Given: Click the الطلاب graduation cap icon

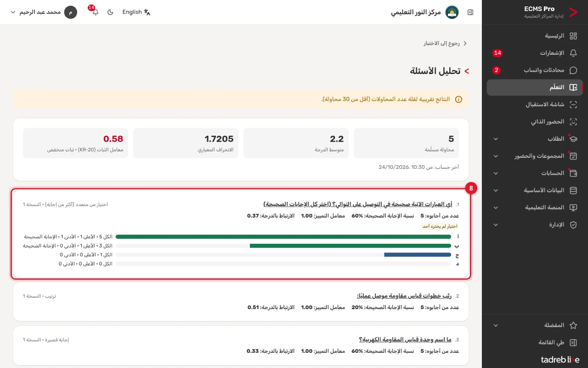Looking at the screenshot, I should coord(573,139).
